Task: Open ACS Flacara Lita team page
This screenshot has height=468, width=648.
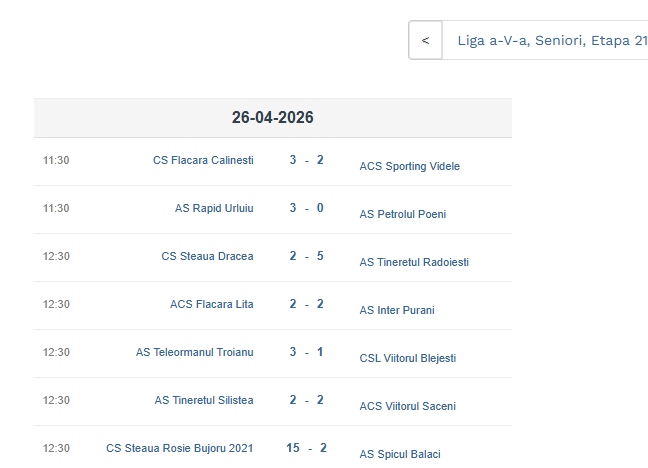Action: point(211,304)
